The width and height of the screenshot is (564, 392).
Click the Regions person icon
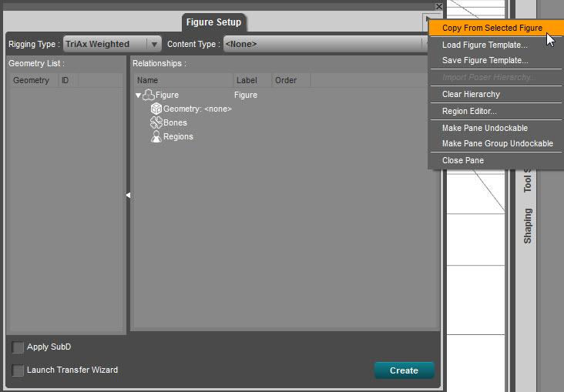tap(156, 136)
